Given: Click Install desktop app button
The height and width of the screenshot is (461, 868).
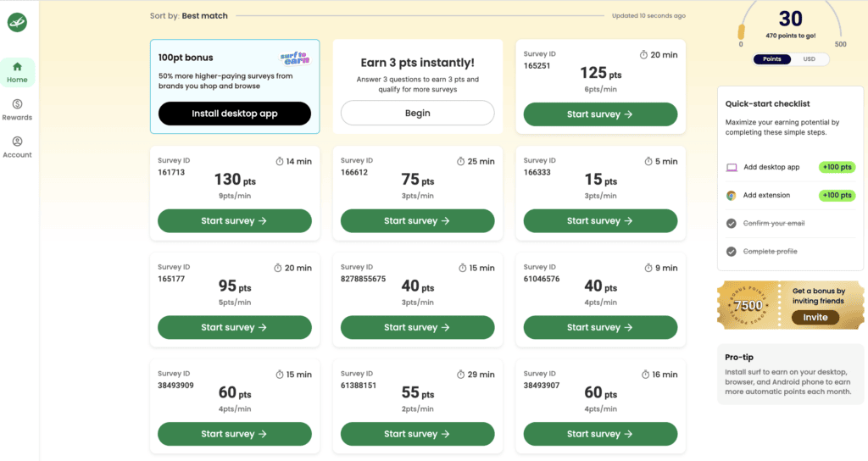Looking at the screenshot, I should point(235,114).
